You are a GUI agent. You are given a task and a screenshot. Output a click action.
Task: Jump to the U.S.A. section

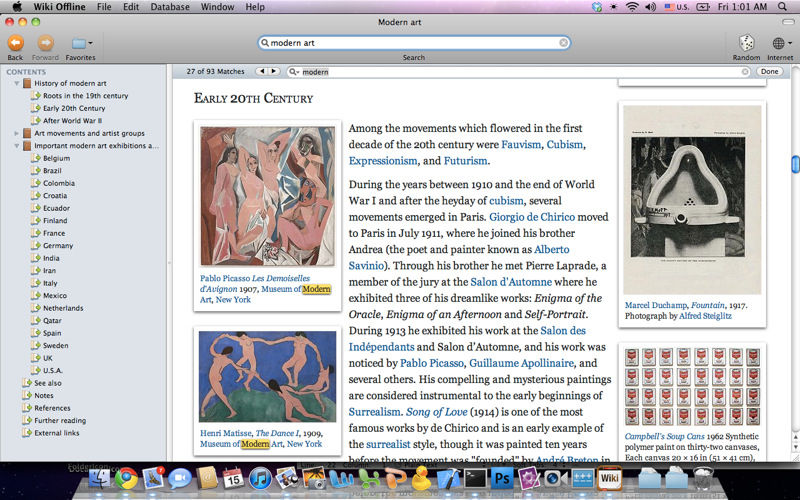(x=53, y=370)
